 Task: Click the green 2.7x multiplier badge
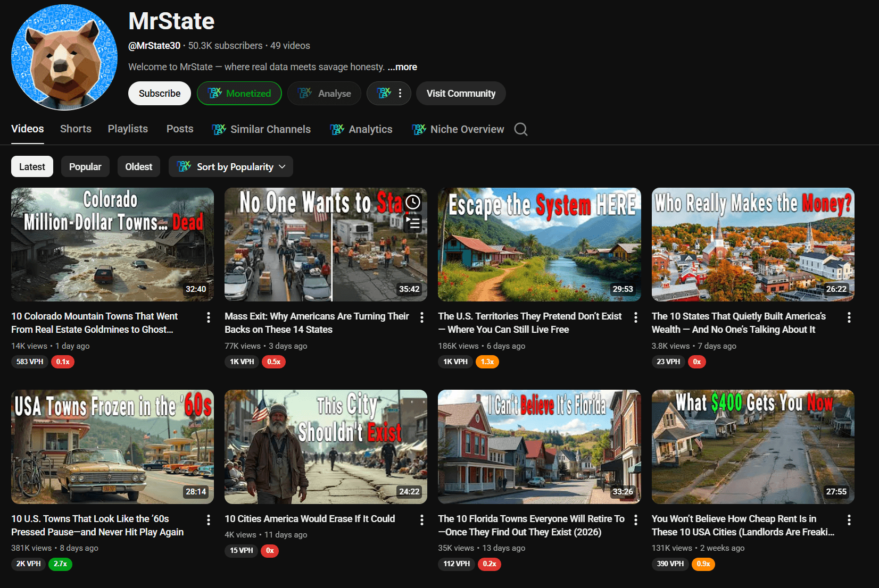click(60, 564)
